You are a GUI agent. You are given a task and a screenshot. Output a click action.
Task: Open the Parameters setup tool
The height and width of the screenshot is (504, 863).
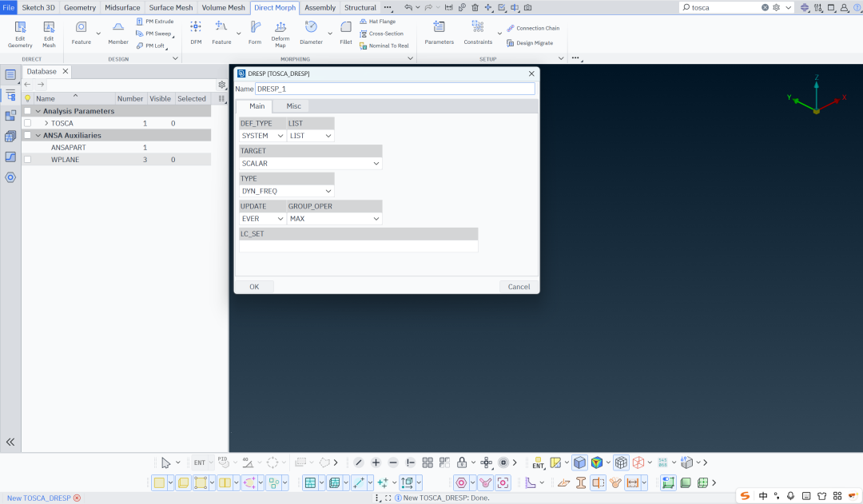click(x=439, y=34)
